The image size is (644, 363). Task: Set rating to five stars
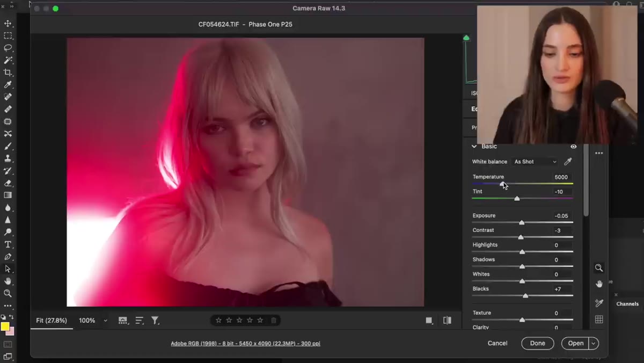[260, 320]
